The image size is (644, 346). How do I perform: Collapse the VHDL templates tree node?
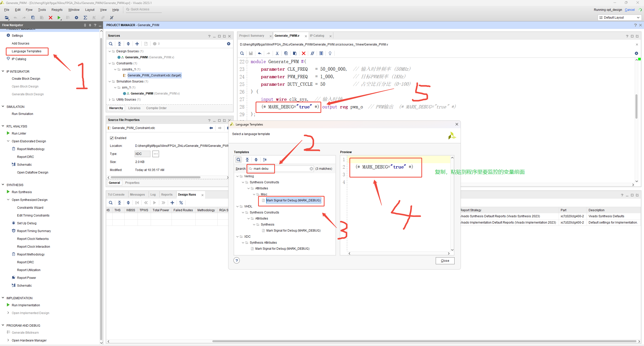coord(237,206)
